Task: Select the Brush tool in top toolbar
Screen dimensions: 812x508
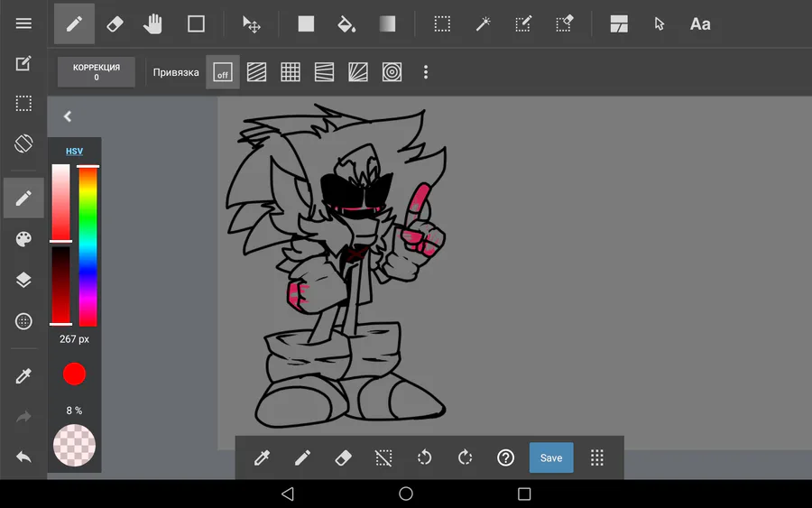Action: coord(74,23)
